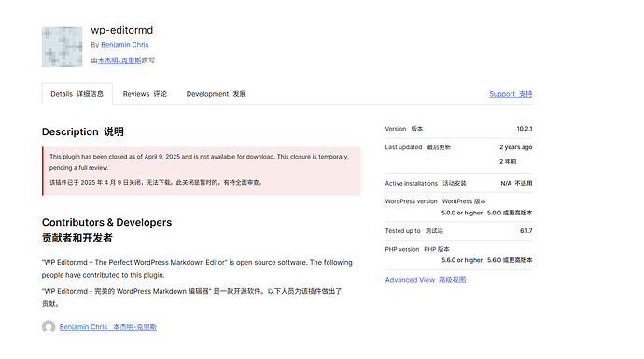Image resolution: width=644 pixels, height=359 pixels.
Task: Click the Chinese closure notice 该插件已于 2025 年
Action: point(156,182)
